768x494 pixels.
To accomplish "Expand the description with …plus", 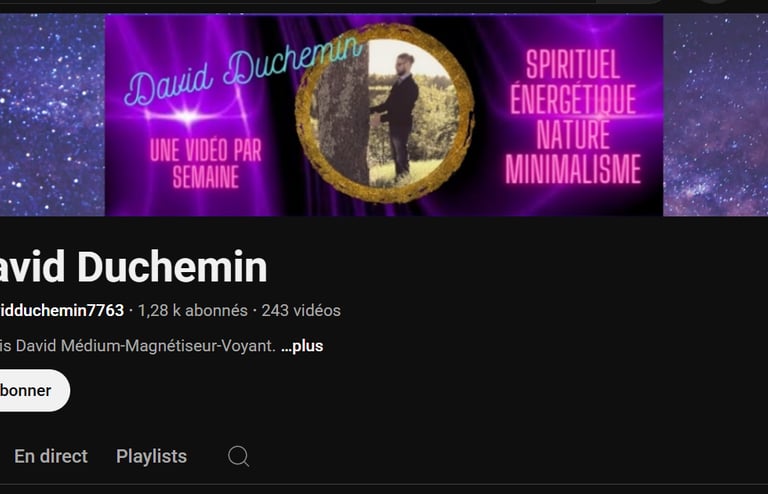I will (x=302, y=346).
